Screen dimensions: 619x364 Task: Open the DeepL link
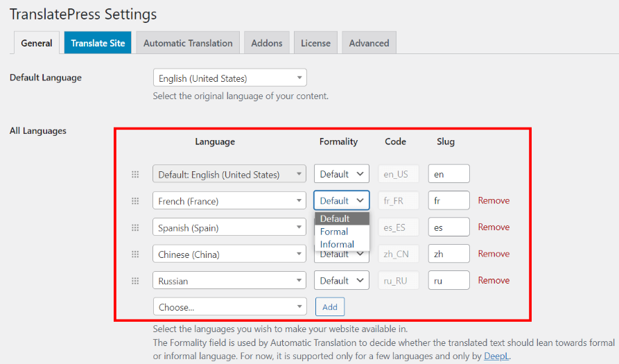click(496, 356)
